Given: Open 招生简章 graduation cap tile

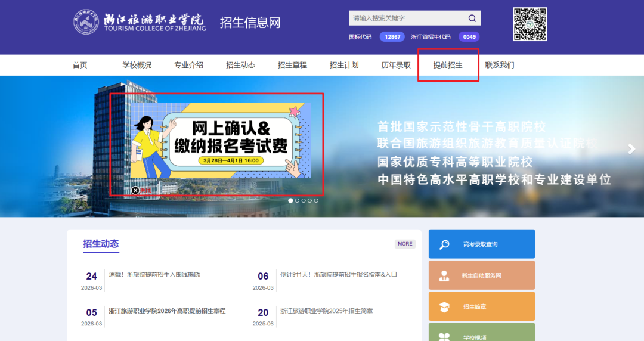Looking at the screenshot, I should 481,306.
